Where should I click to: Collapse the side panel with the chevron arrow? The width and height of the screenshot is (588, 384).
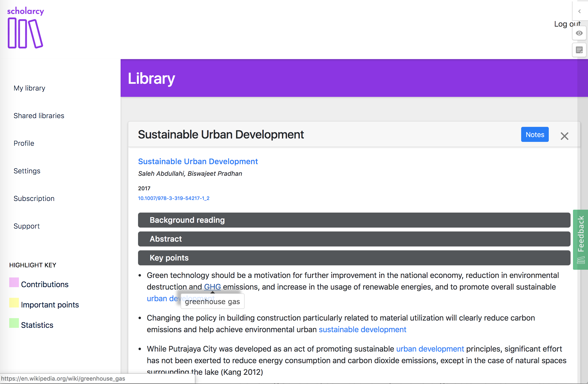tap(579, 11)
